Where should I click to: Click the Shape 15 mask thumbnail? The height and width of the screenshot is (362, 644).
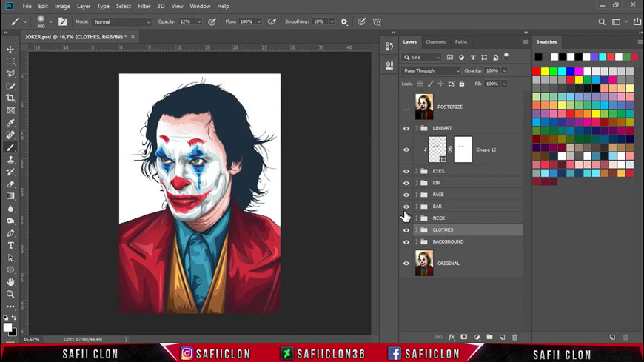[x=463, y=150]
